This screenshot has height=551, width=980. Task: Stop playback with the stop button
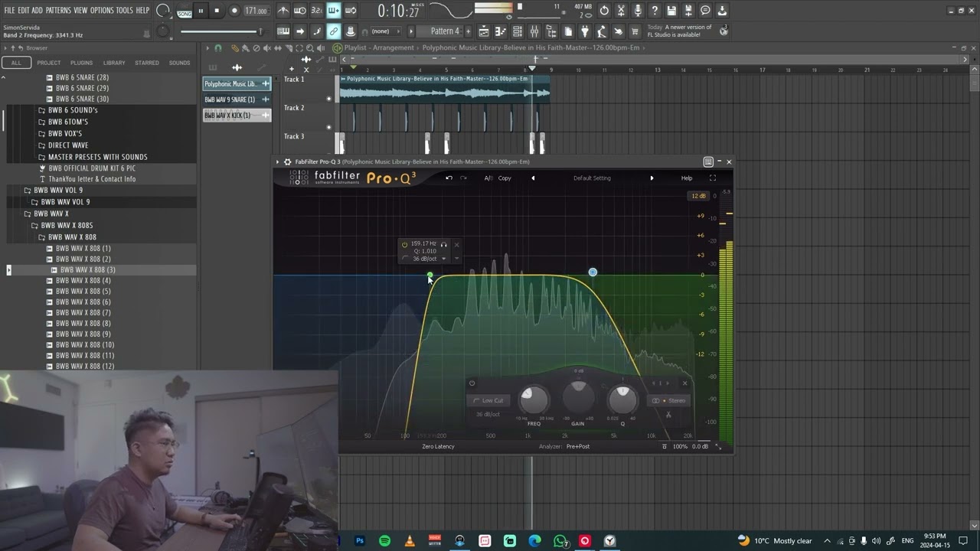click(217, 11)
